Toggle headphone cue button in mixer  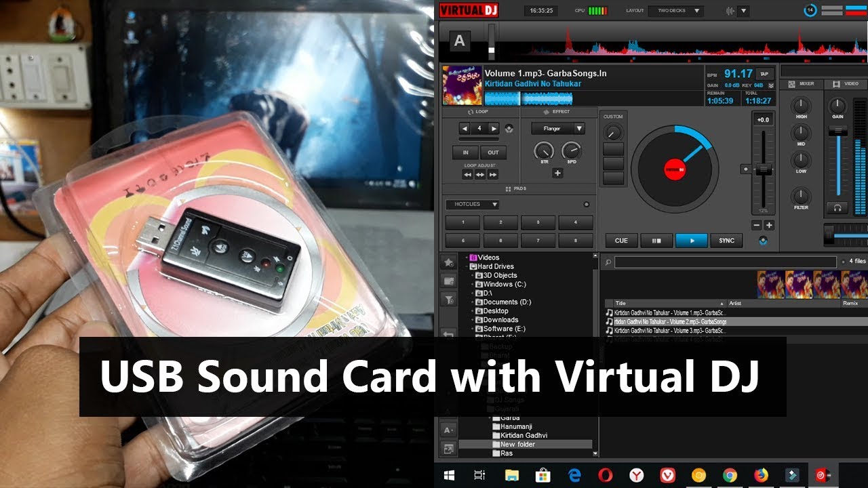click(837, 208)
